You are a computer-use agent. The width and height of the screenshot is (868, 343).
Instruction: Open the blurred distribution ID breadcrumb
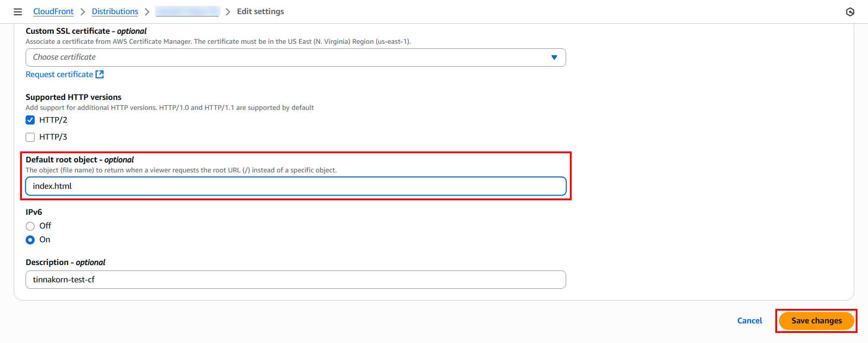pyautogui.click(x=187, y=11)
